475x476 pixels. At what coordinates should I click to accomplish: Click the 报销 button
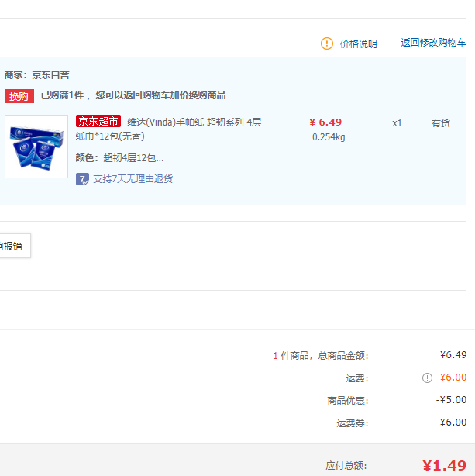click(14, 246)
